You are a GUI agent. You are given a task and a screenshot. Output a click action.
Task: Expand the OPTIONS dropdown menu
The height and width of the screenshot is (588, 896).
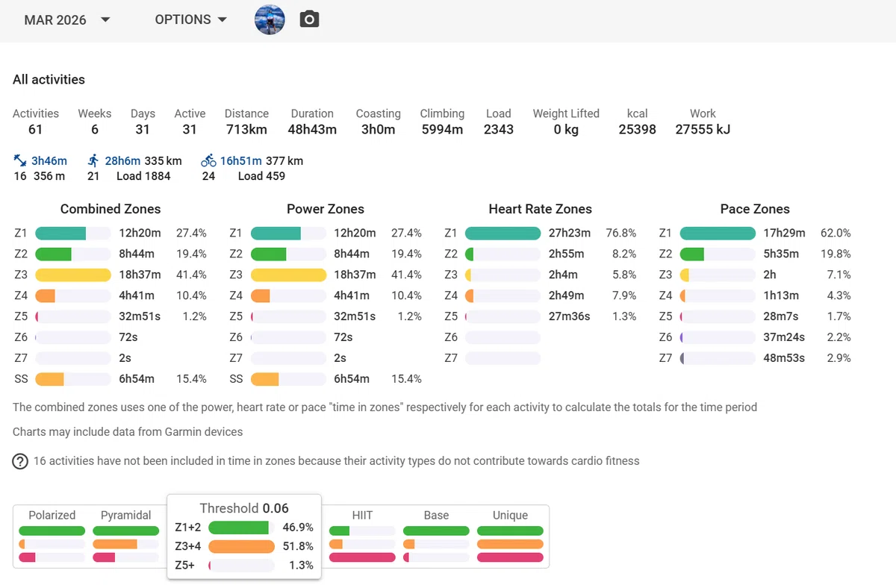pyautogui.click(x=191, y=19)
